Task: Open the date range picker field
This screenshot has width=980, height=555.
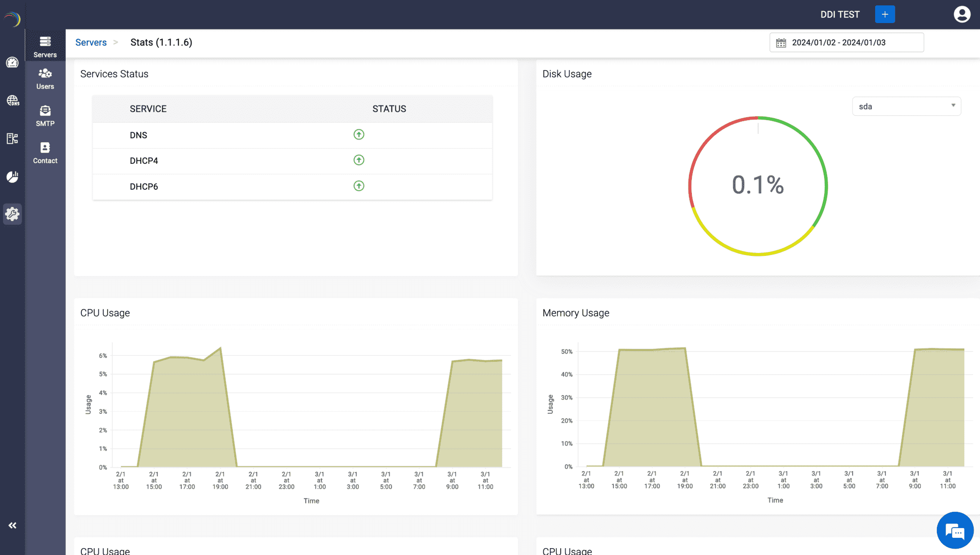Action: pos(846,43)
